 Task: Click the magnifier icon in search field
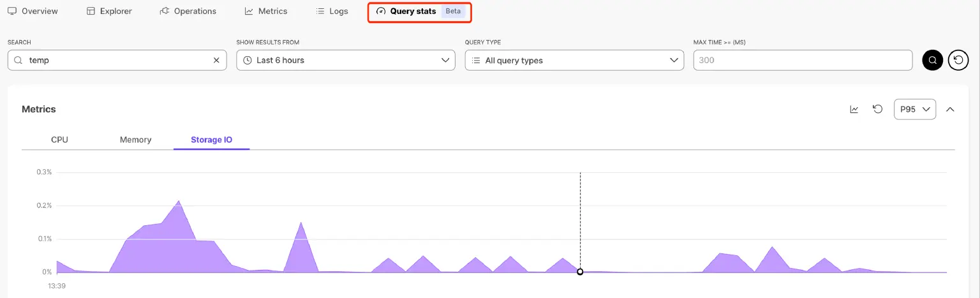pyautogui.click(x=18, y=60)
